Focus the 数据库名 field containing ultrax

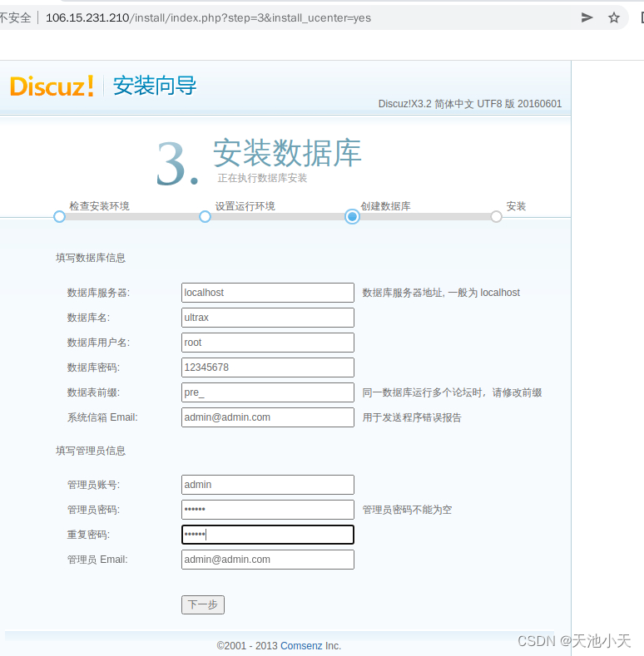(x=268, y=318)
